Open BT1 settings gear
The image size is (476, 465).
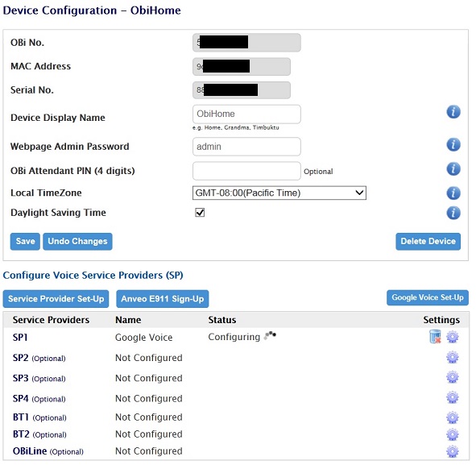(x=453, y=417)
